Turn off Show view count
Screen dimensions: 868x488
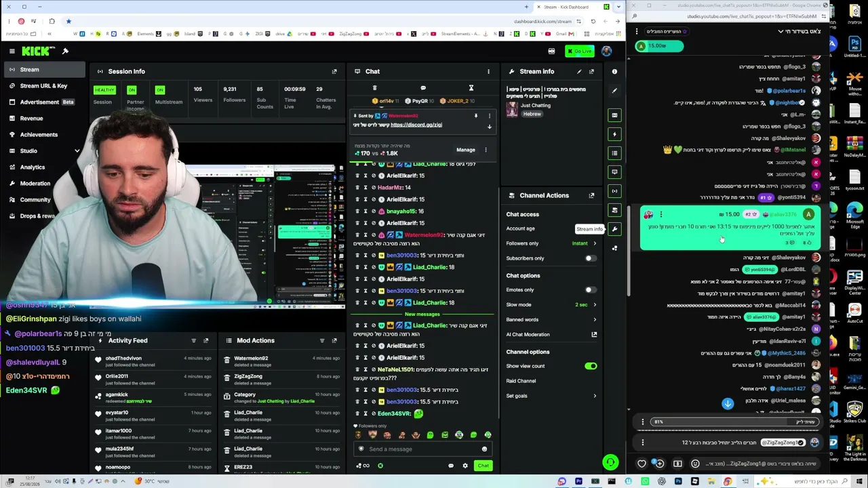pyautogui.click(x=591, y=366)
